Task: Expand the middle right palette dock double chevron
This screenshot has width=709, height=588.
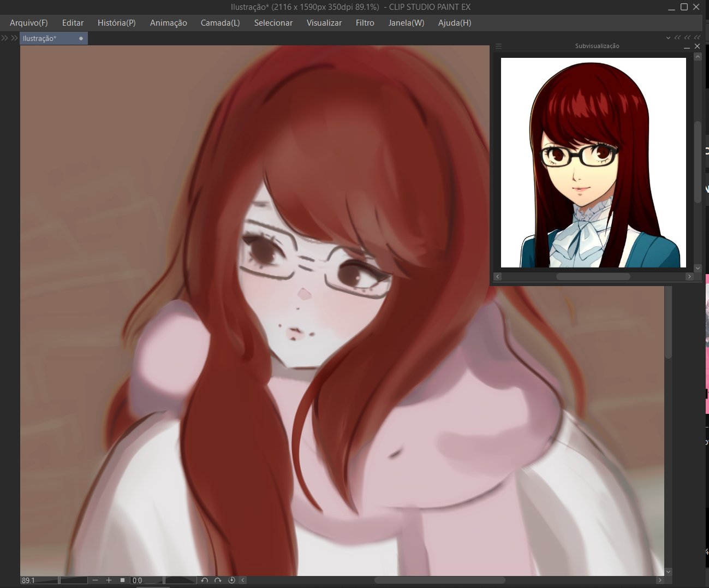Action: point(687,38)
